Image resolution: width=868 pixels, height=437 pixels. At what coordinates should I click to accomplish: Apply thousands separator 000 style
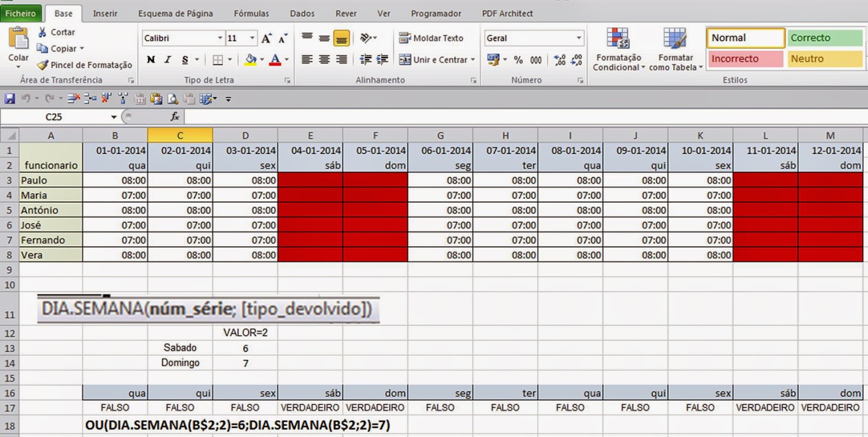(x=536, y=60)
